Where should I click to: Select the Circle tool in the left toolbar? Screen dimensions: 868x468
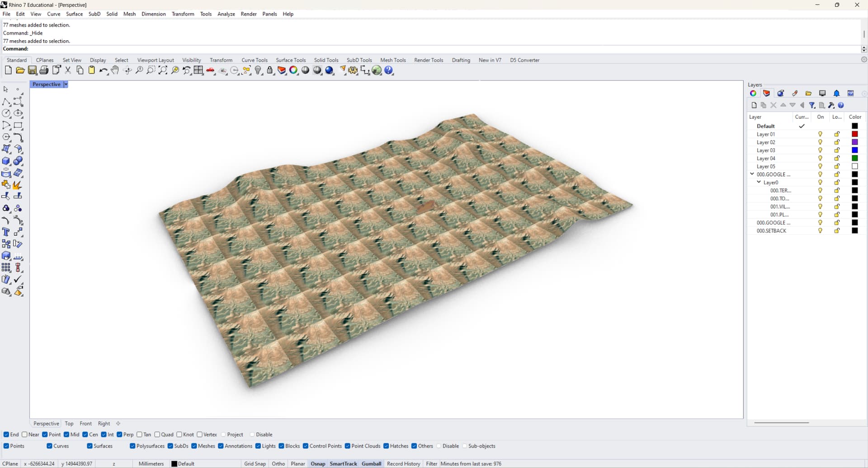pyautogui.click(x=6, y=113)
